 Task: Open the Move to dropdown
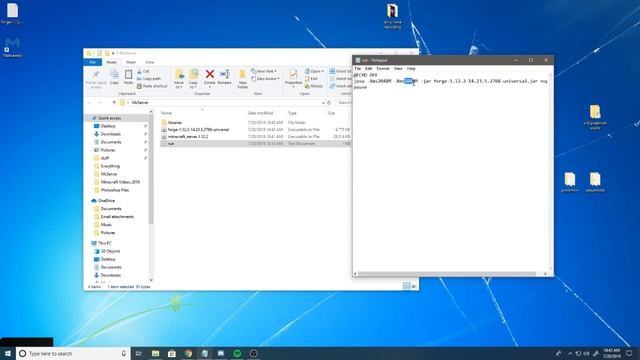[179, 79]
